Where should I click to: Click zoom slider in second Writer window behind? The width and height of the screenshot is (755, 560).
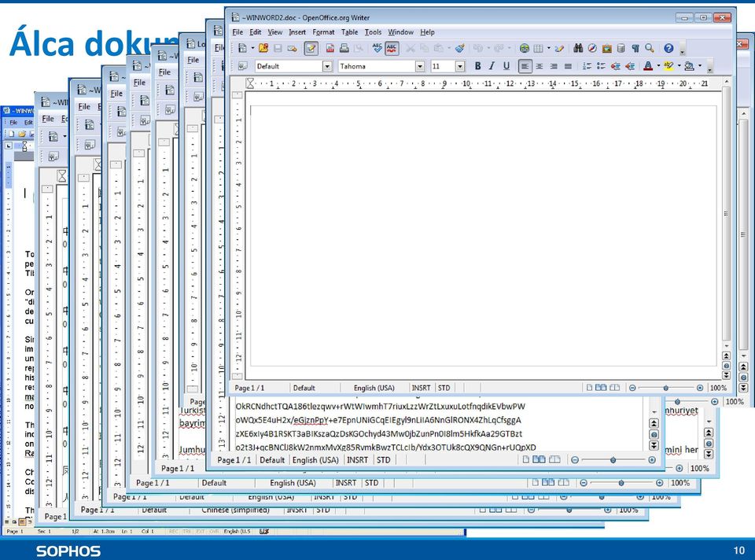coord(613,460)
